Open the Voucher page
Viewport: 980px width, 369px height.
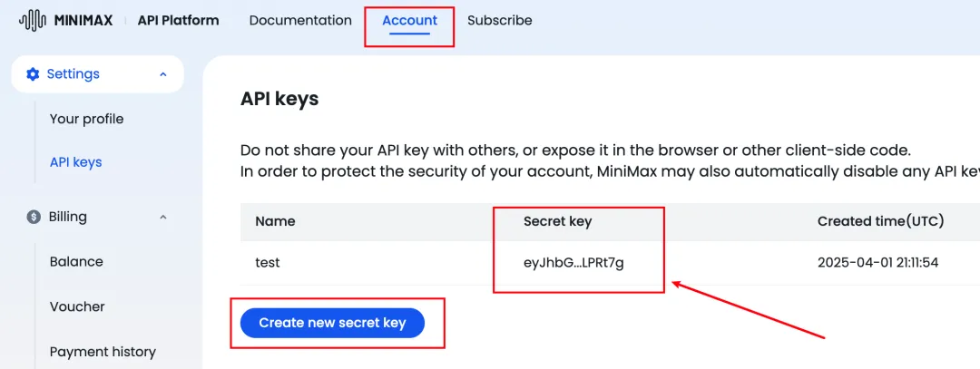[77, 306]
